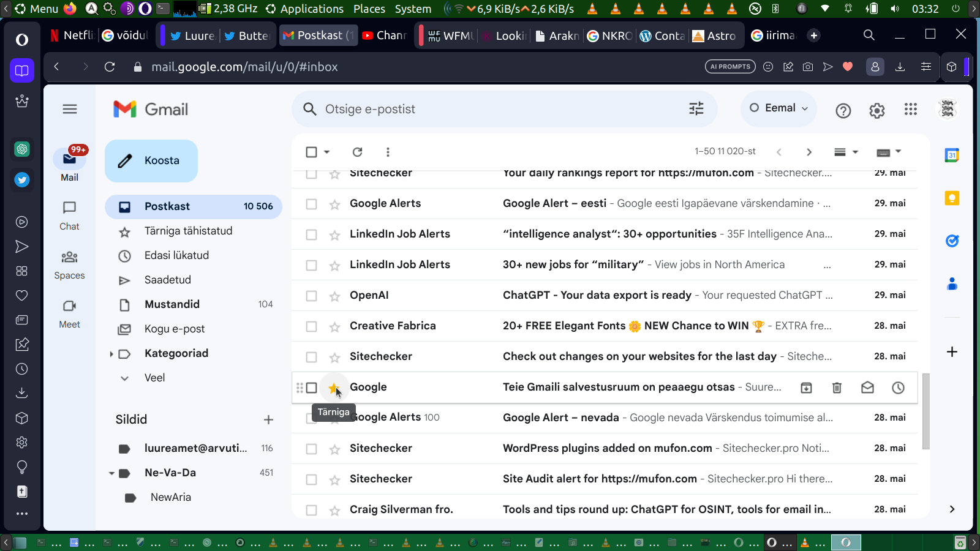Open select-all dropdown arrow
This screenshot has height=551, width=980.
(327, 152)
